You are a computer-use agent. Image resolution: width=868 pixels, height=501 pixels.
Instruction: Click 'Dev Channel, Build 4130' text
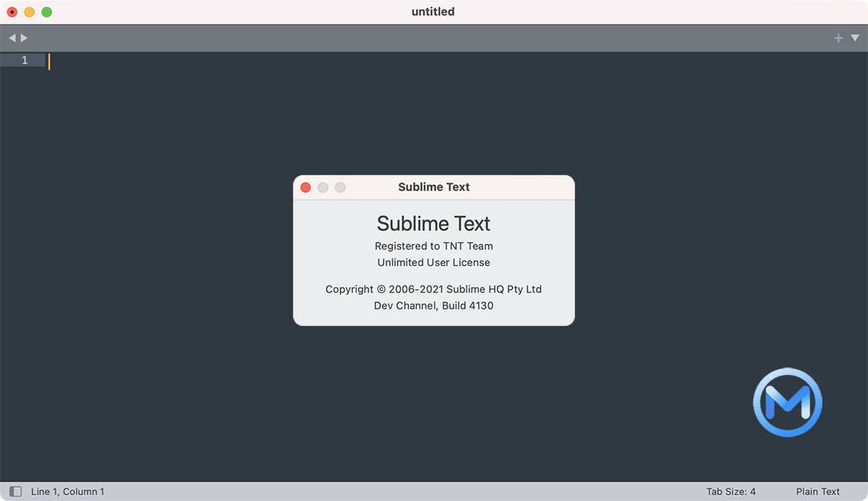coord(434,306)
